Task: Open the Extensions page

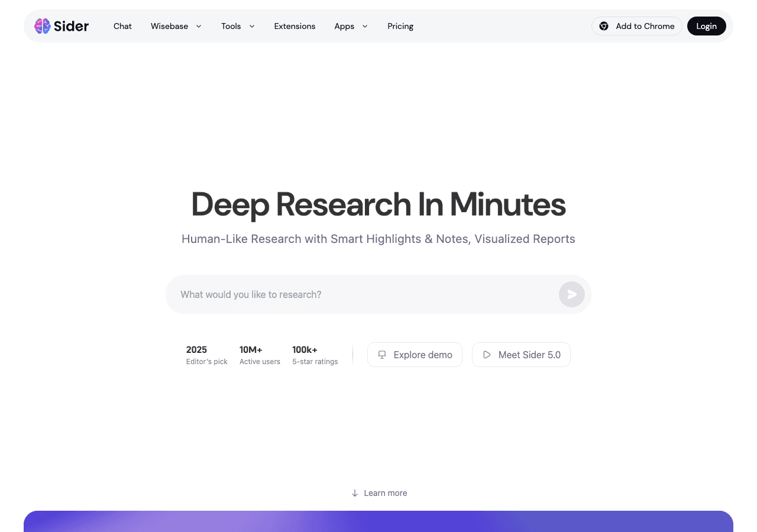Action: click(295, 26)
